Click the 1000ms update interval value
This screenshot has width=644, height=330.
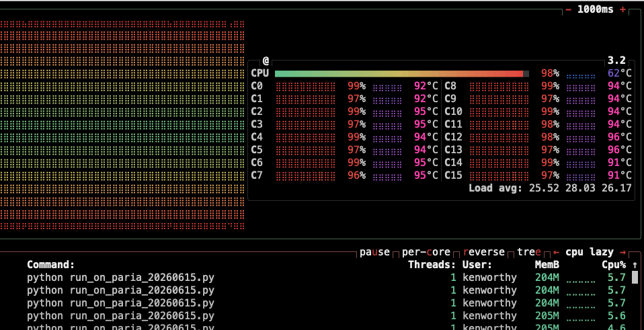pos(596,9)
